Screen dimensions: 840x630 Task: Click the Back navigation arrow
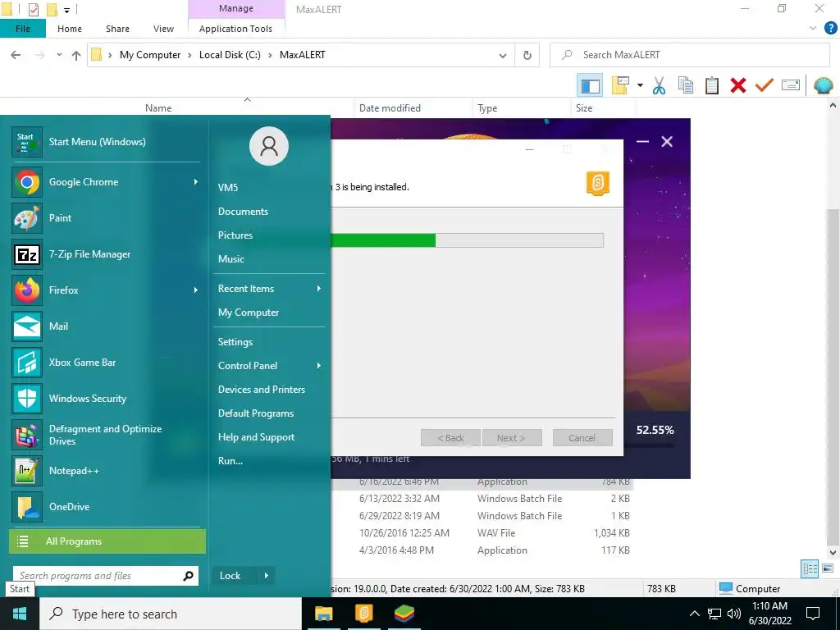point(16,55)
